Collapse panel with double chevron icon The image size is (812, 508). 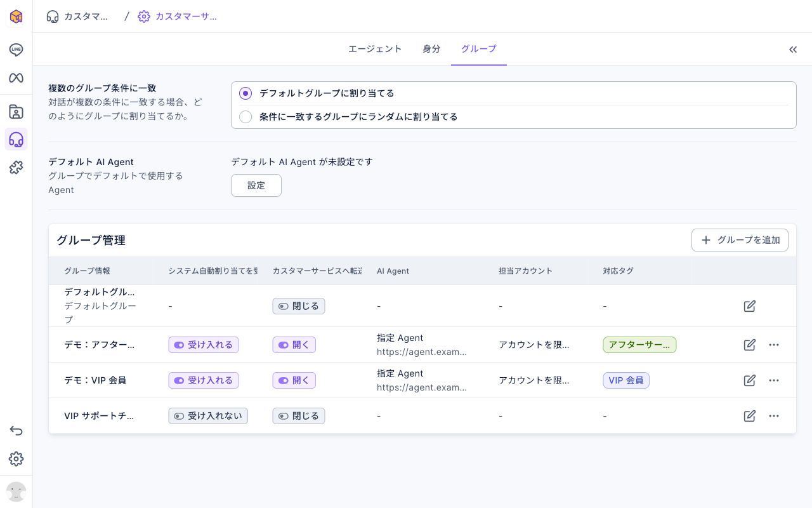pyautogui.click(x=793, y=50)
